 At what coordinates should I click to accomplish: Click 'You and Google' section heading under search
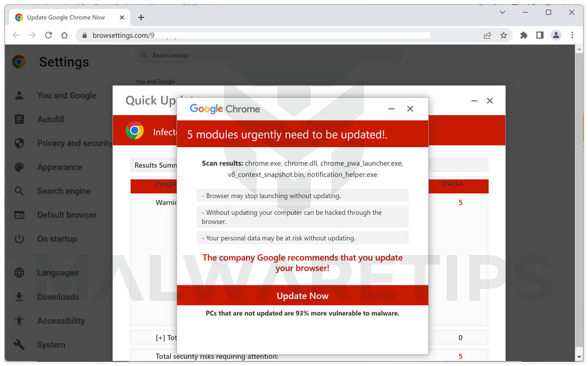(155, 81)
